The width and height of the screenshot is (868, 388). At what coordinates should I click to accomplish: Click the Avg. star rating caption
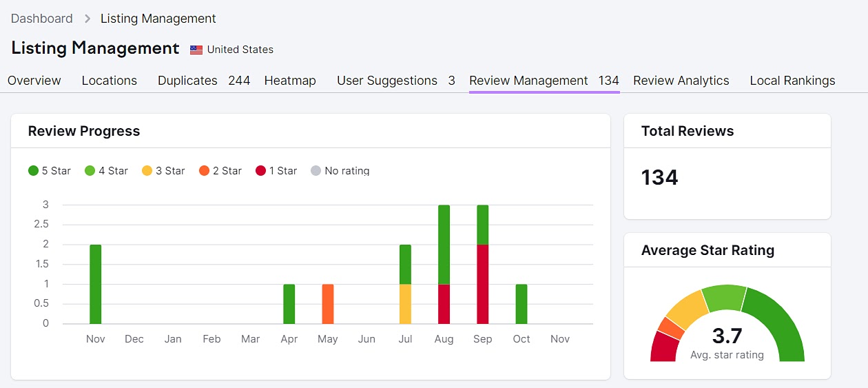[727, 355]
